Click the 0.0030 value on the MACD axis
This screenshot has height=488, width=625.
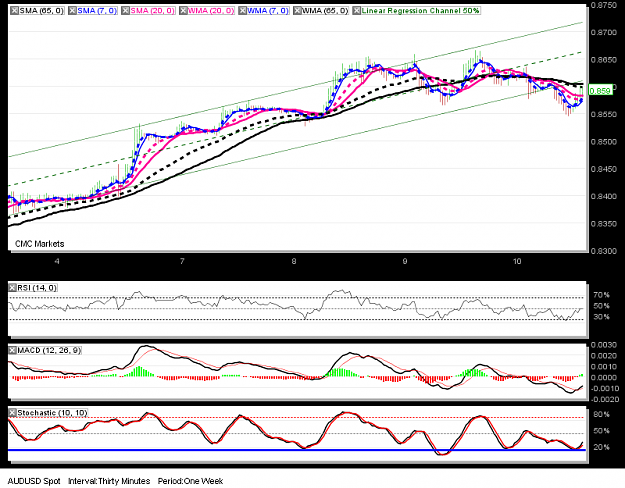pos(605,344)
